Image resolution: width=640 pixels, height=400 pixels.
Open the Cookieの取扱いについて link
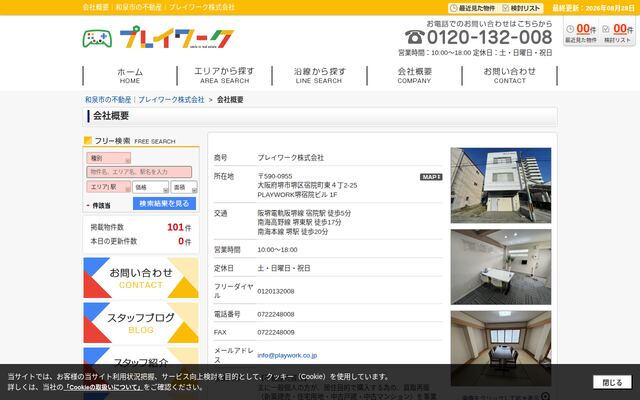tap(104, 387)
